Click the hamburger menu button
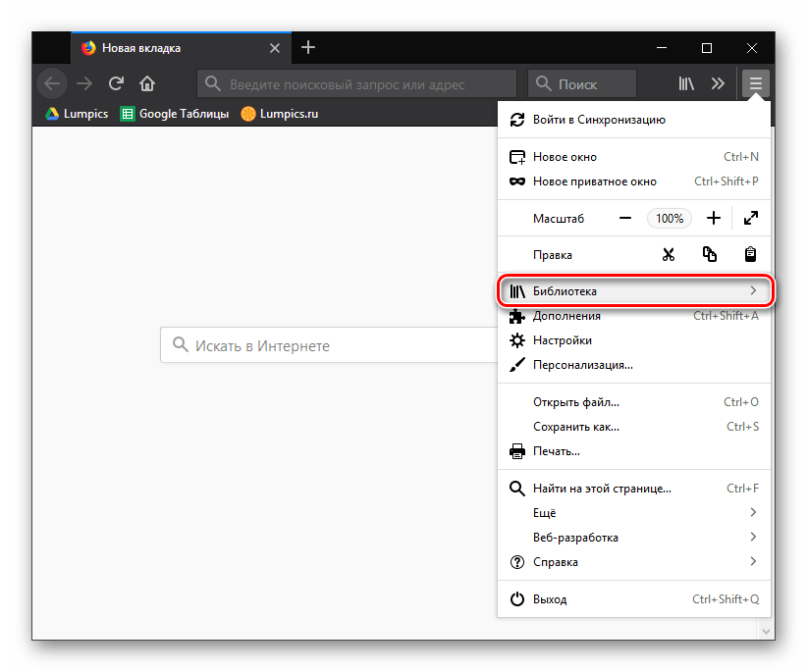The height and width of the screenshot is (672, 807). point(755,84)
